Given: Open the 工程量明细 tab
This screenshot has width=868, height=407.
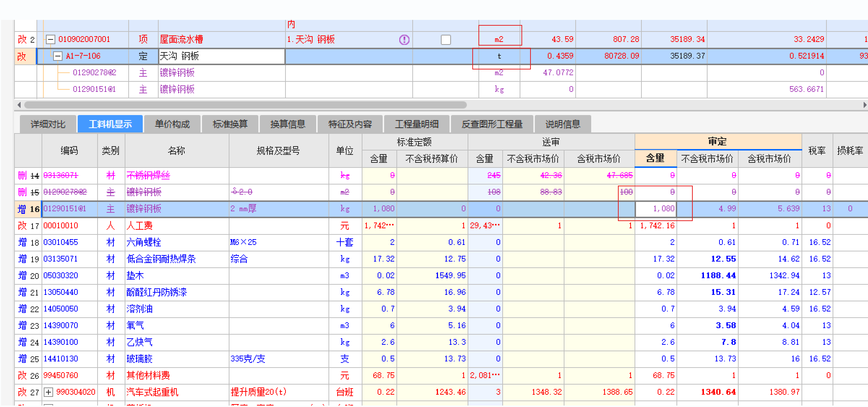Looking at the screenshot, I should click(417, 124).
